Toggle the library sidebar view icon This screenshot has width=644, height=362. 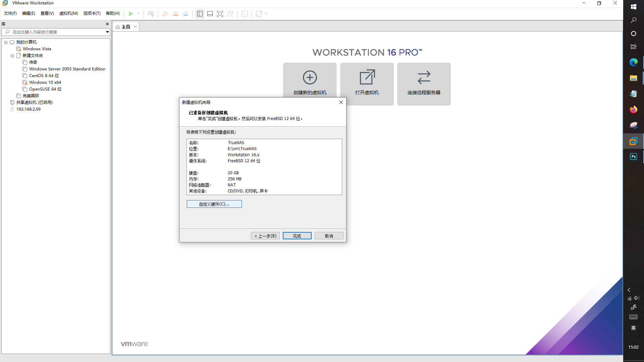[200, 14]
